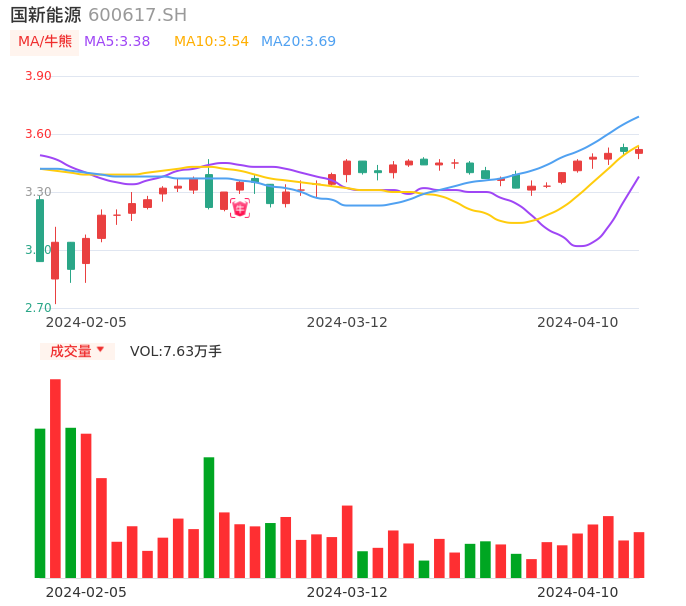Click the 3.60 price axis label
Viewport: 686px width, 606px height.
pos(38,134)
